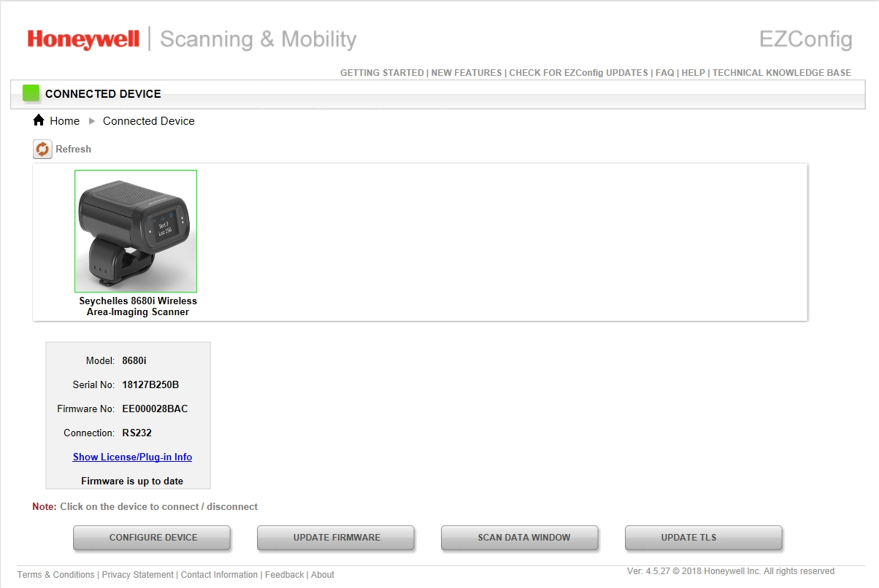Refresh the connected device list

tap(43, 148)
